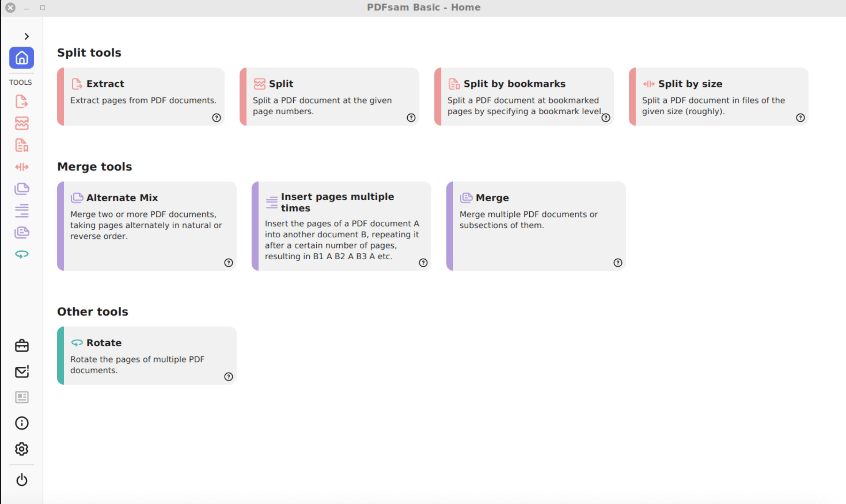This screenshot has height=504, width=846.
Task: Open Split by bookmarks from the sidebar
Action: (x=21, y=145)
